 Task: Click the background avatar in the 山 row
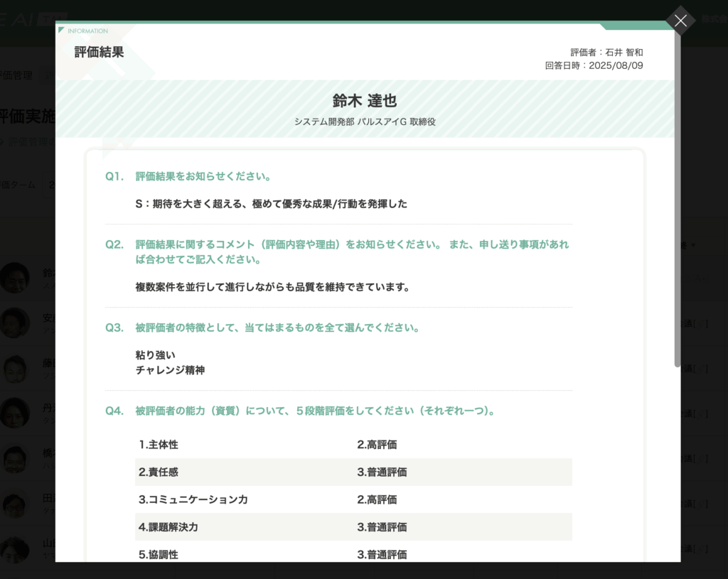click(x=15, y=549)
